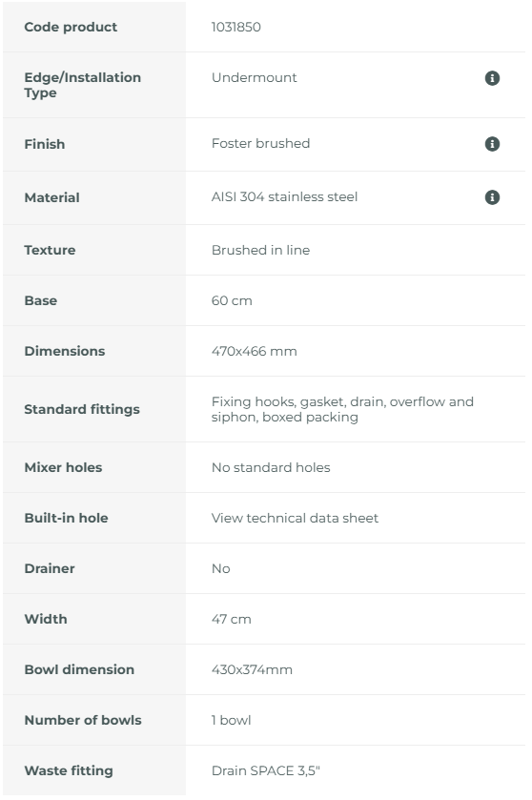Open View technical data sheet

(295, 518)
